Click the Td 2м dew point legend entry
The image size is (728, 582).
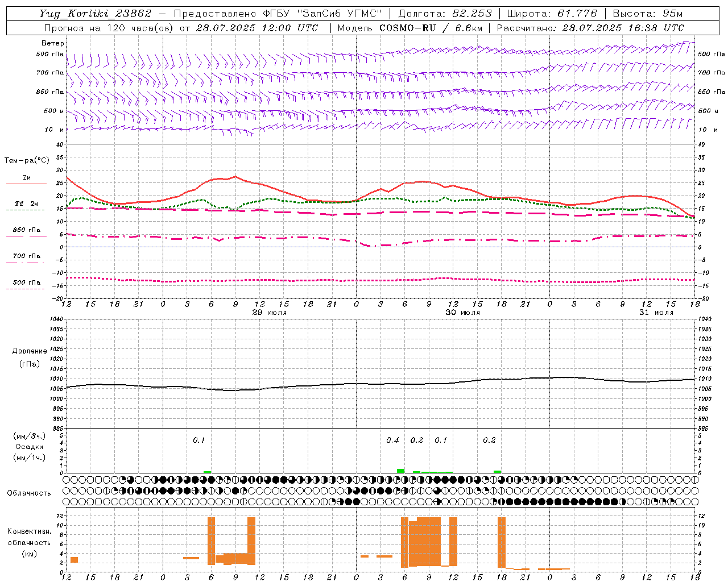[x=27, y=203]
